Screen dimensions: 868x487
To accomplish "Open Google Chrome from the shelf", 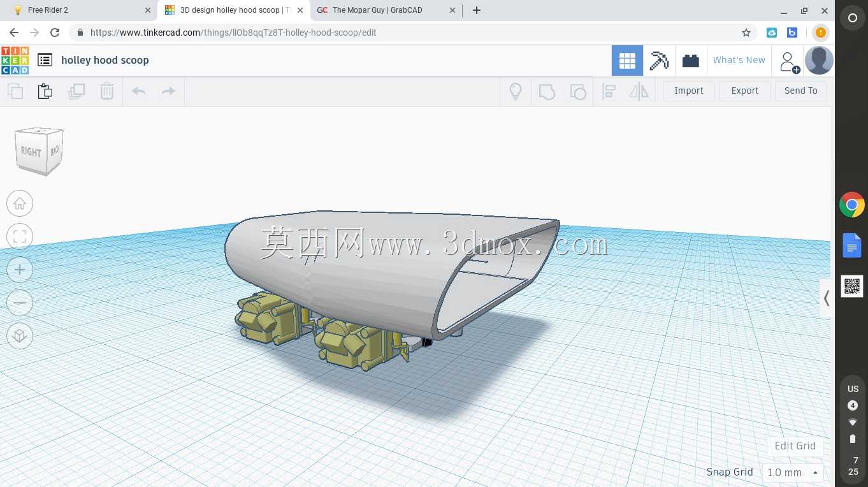I will (852, 205).
